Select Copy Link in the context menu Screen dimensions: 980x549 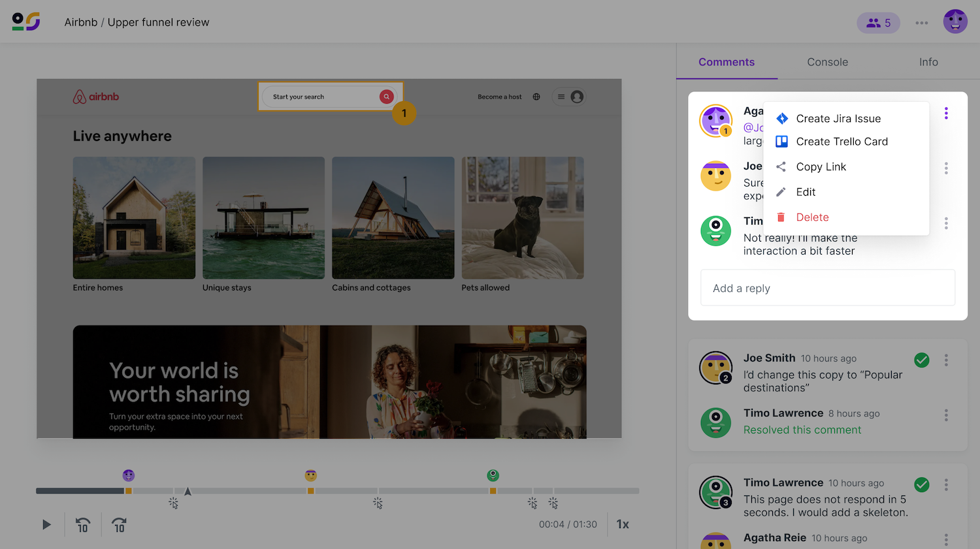click(x=821, y=167)
